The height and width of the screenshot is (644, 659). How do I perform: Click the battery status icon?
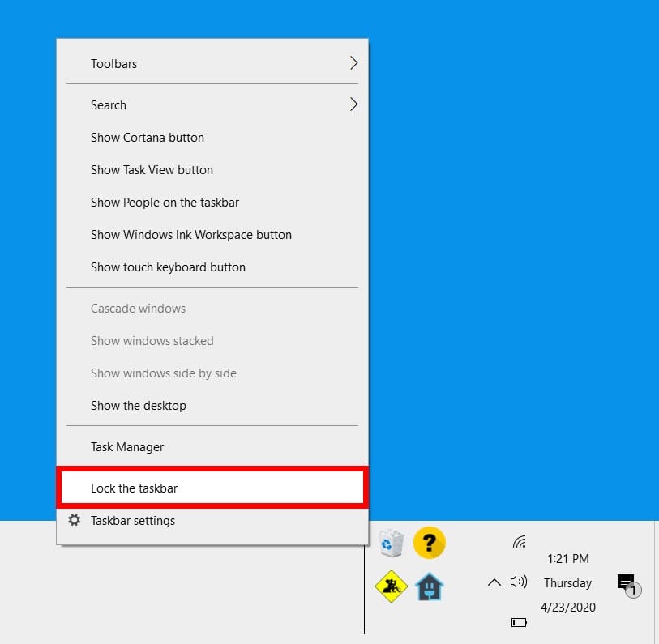pos(519,622)
